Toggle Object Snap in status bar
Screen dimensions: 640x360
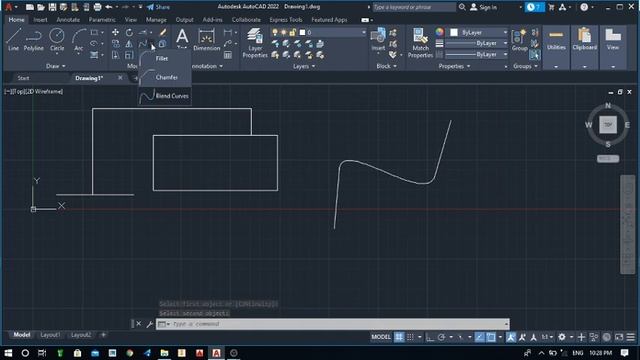point(491,337)
